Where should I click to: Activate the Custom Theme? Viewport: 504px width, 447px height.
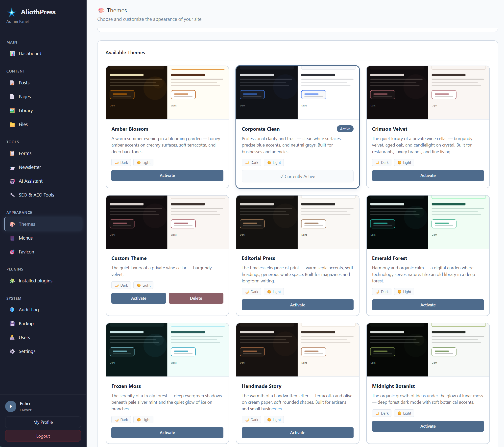139,298
